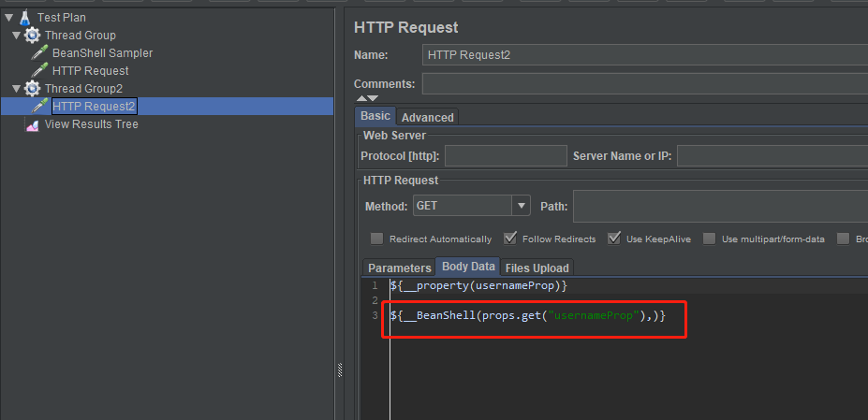Select View Results Tree listener

92,124
